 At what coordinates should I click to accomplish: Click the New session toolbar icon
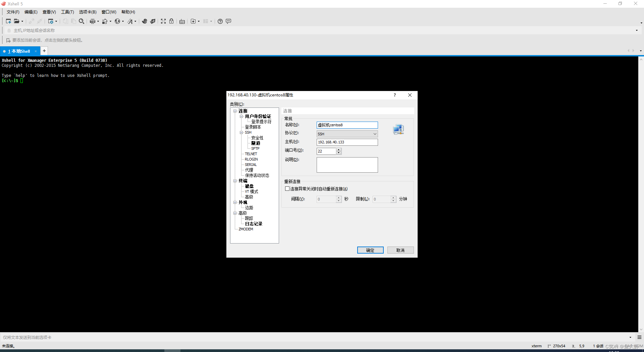pyautogui.click(x=8, y=21)
